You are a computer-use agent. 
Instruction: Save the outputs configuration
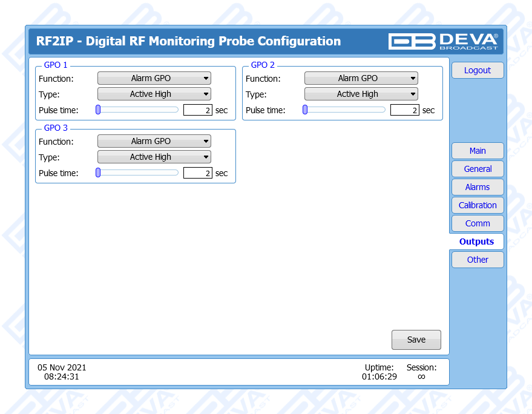[x=416, y=340]
